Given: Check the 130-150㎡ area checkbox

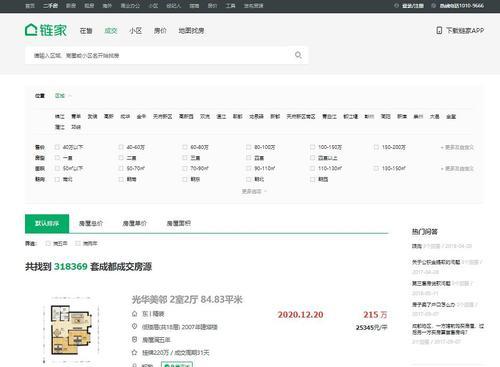Looking at the screenshot, I should tap(376, 168).
